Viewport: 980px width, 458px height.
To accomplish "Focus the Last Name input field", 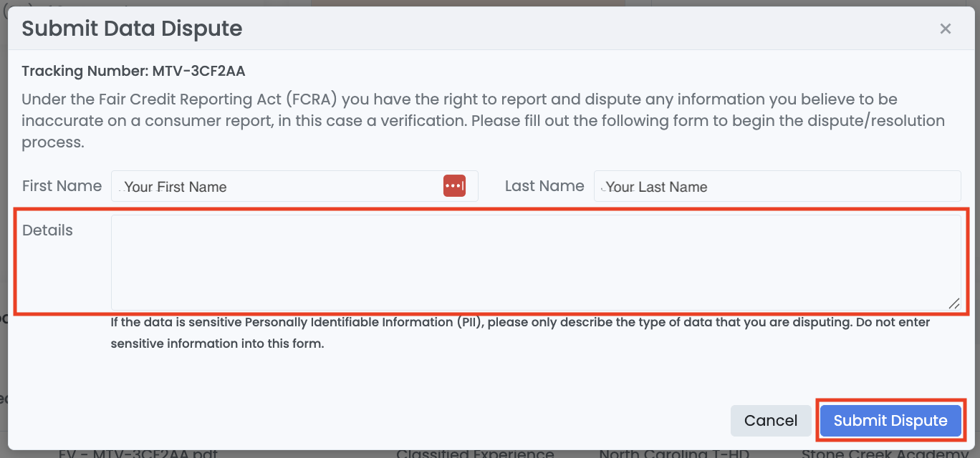I will (777, 187).
